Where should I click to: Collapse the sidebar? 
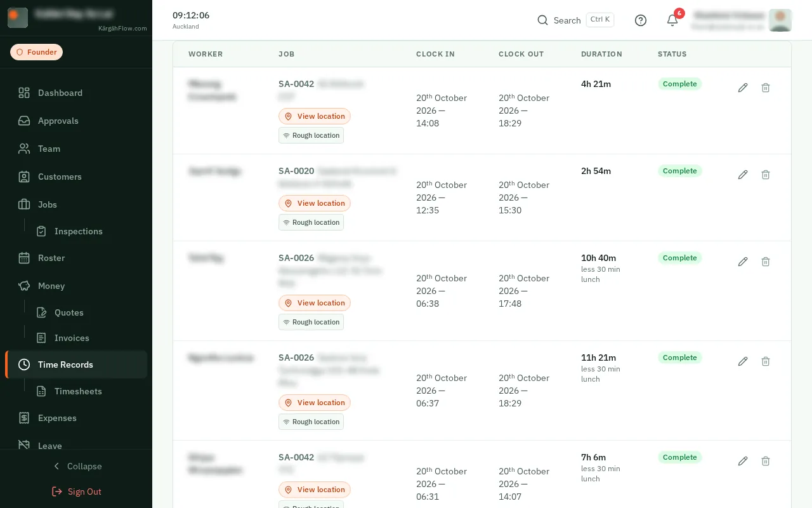click(x=76, y=466)
